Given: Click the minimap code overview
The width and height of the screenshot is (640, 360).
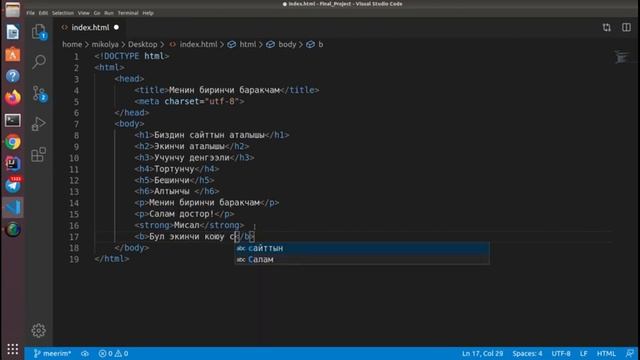Looking at the screenshot, I should click(622, 57).
